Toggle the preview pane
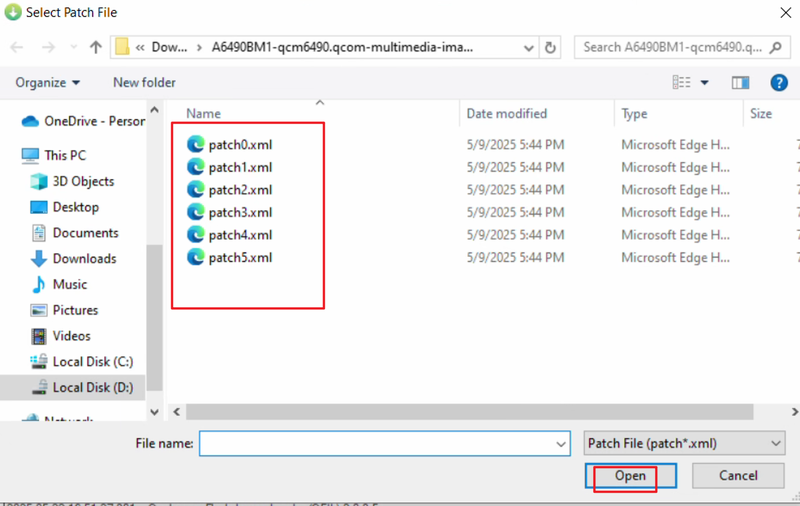The height and width of the screenshot is (506, 800). pyautogui.click(x=740, y=83)
